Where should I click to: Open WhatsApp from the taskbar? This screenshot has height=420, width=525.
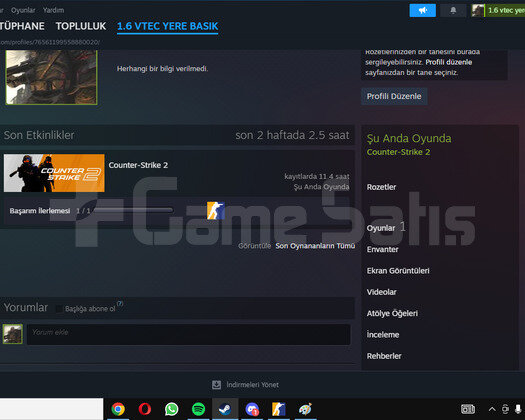(171, 409)
